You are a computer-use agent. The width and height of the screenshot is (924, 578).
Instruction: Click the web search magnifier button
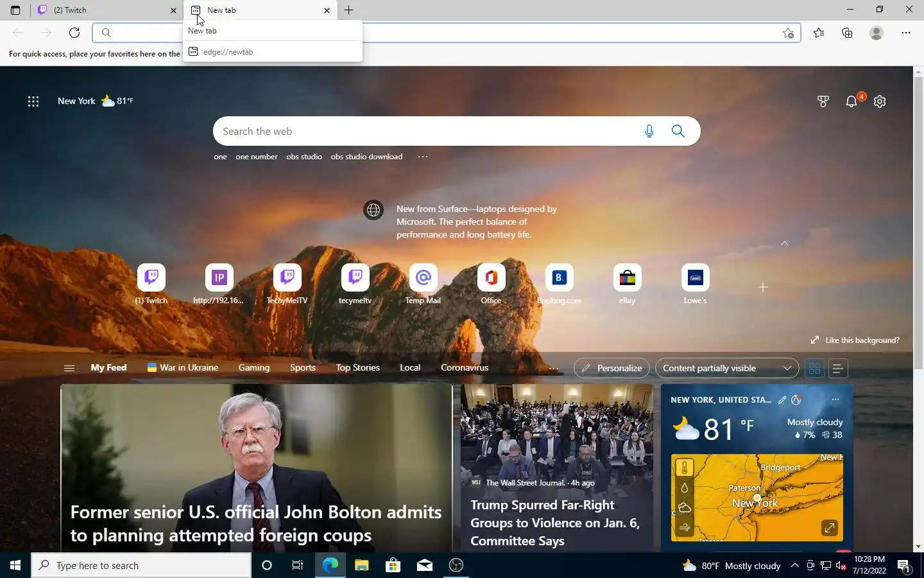coord(678,131)
